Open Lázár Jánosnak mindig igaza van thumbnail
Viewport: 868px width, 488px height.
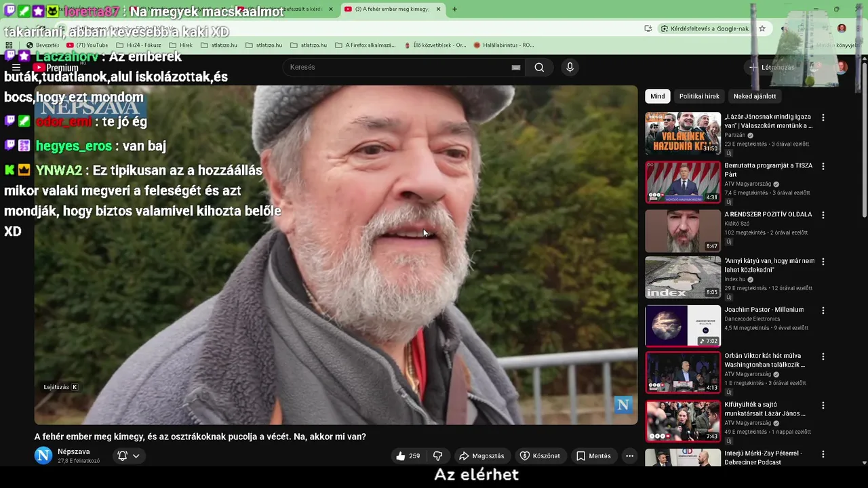pyautogui.click(x=683, y=134)
